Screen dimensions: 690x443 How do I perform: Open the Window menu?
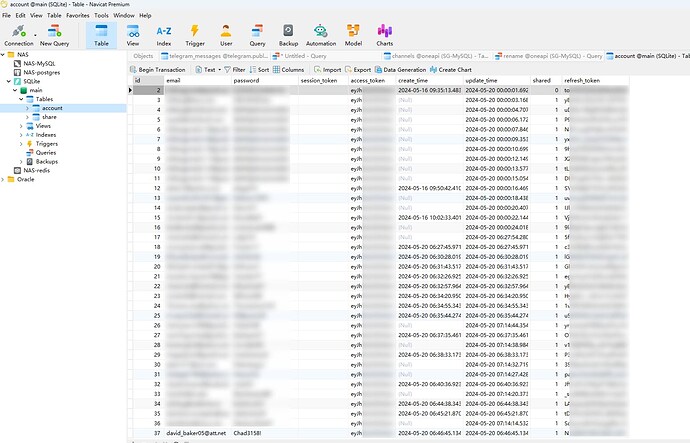click(x=124, y=15)
